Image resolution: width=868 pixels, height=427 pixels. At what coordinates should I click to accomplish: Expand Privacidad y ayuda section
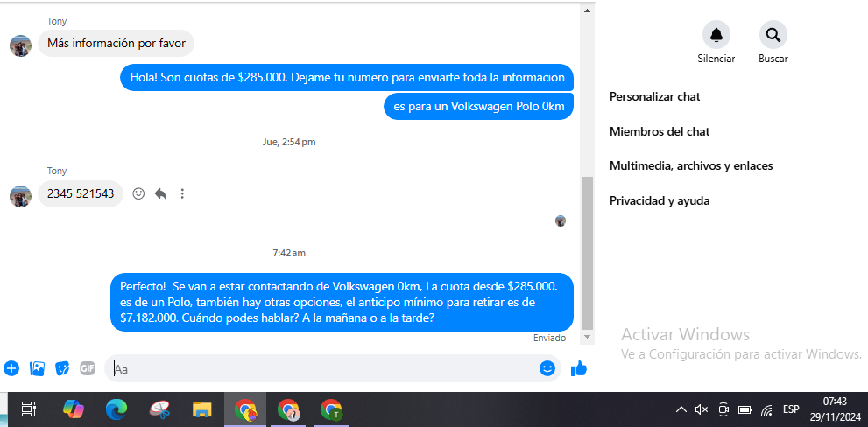(x=660, y=200)
